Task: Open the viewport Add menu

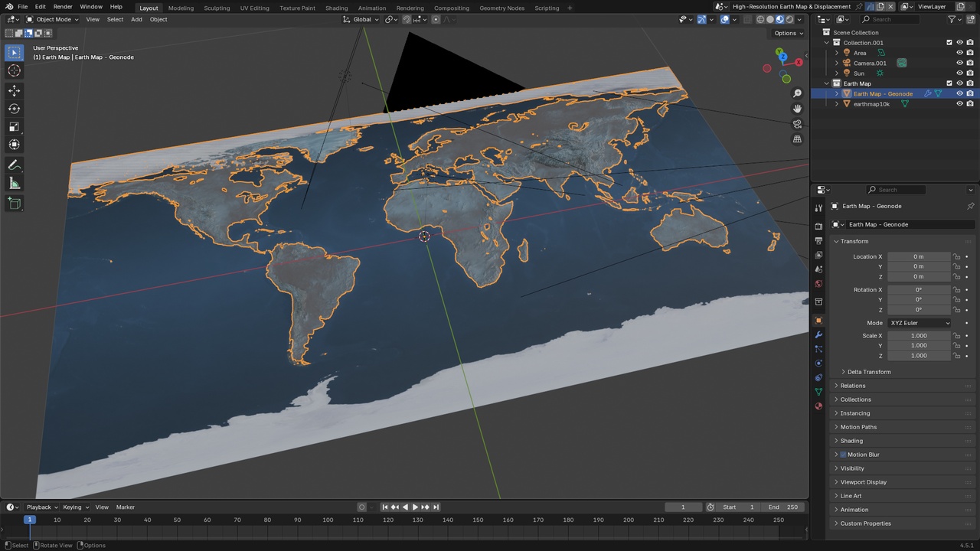Action: pyautogui.click(x=136, y=19)
